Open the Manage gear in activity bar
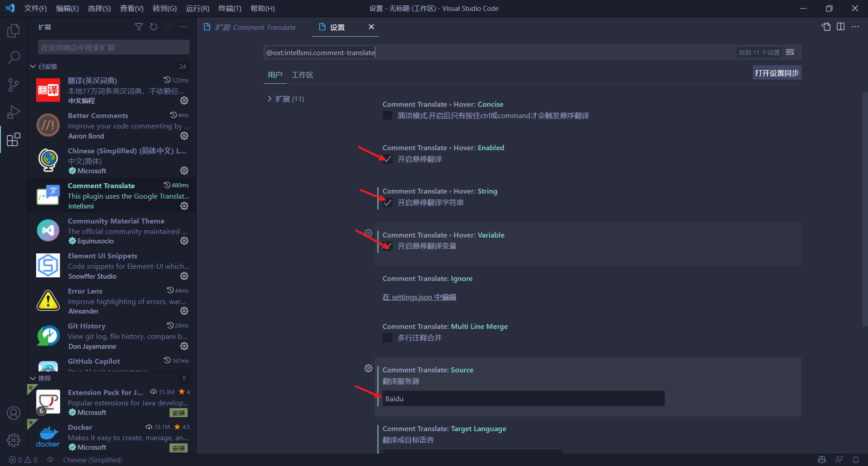 tap(14, 440)
